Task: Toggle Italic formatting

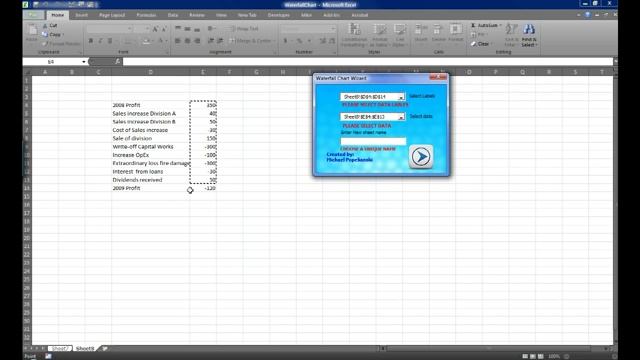Action: click(x=100, y=41)
